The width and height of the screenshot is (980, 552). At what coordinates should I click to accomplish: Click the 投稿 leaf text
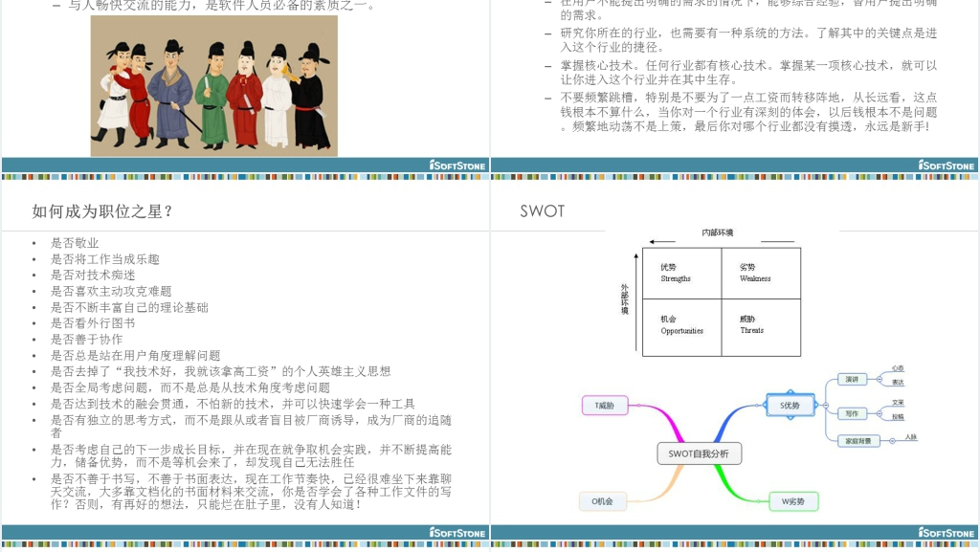point(898,416)
